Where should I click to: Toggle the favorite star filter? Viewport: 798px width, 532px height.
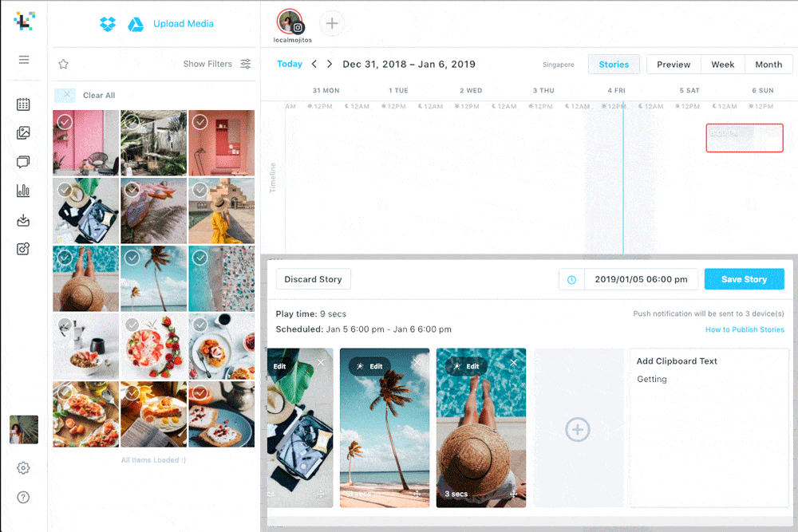[63, 64]
